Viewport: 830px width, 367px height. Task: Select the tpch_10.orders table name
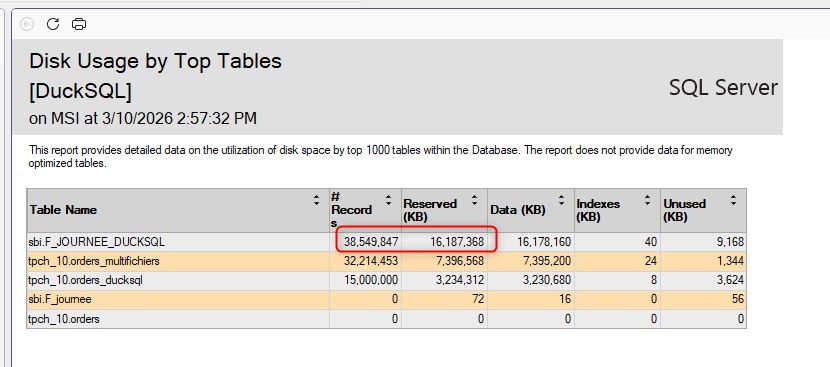pyautogui.click(x=64, y=319)
